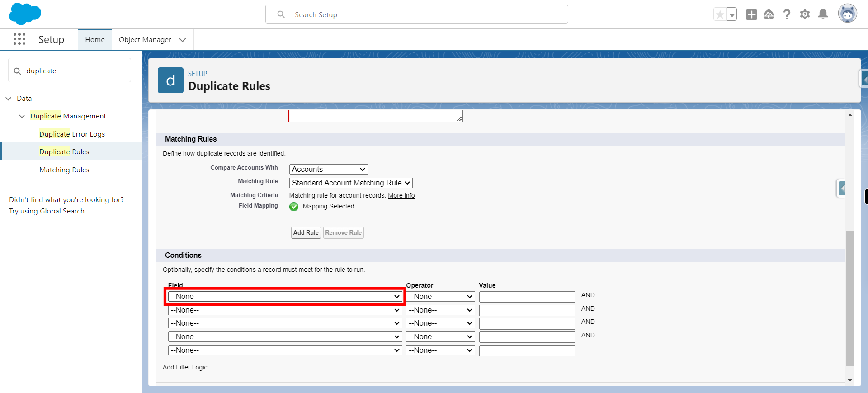The image size is (868, 393).
Task: Switch to the Object Manager tab
Action: 145,40
